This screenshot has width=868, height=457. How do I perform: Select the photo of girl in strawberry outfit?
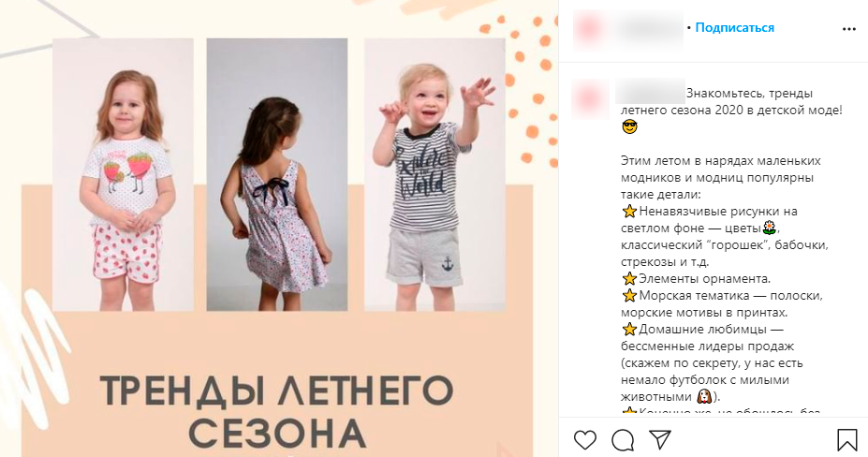123,174
